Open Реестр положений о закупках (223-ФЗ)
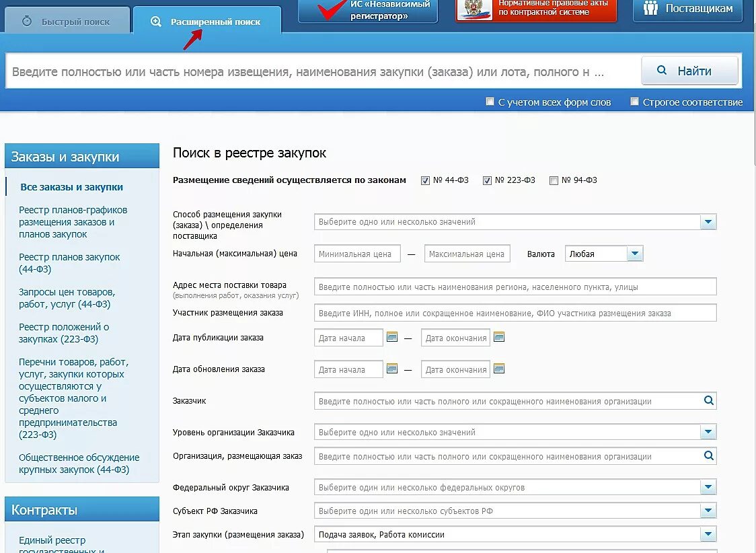The width and height of the screenshot is (756, 553). 64,332
